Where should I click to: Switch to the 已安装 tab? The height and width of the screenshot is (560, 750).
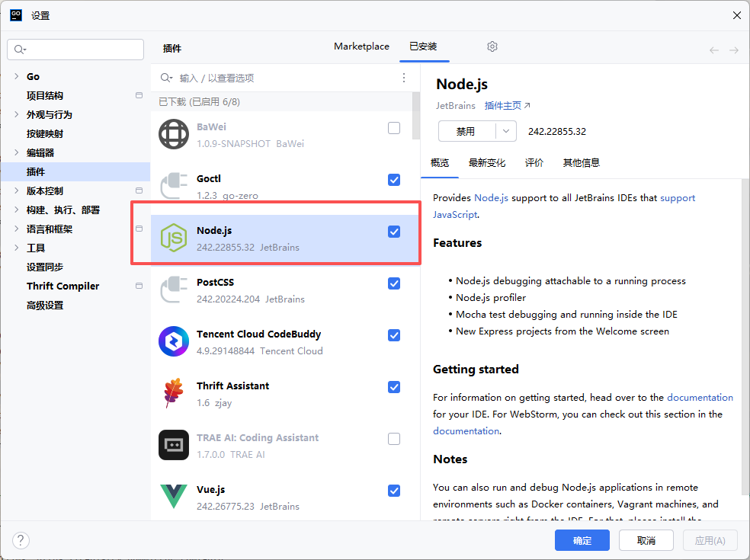[423, 46]
